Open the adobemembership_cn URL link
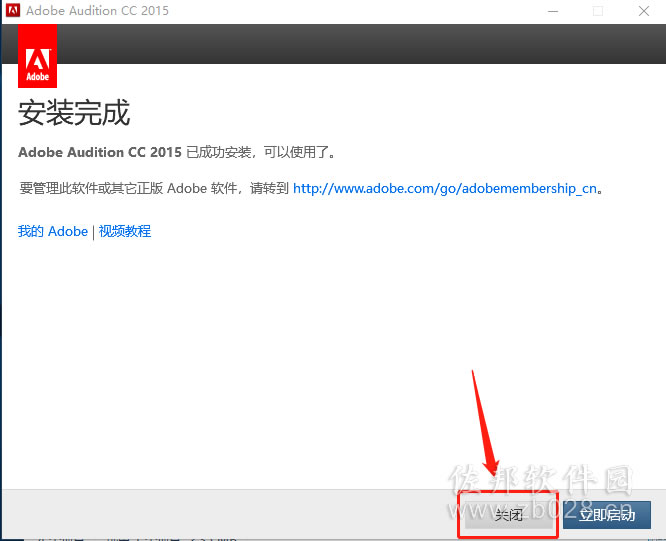 pyautogui.click(x=445, y=189)
